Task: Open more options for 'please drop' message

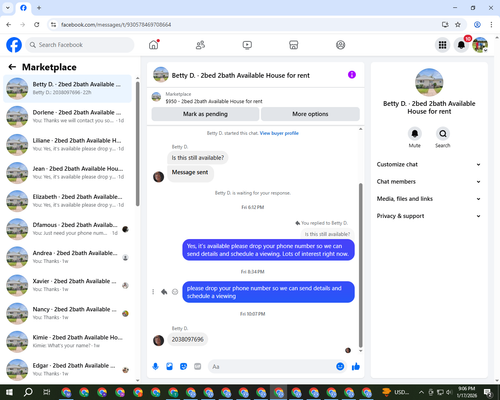Action: [x=153, y=292]
